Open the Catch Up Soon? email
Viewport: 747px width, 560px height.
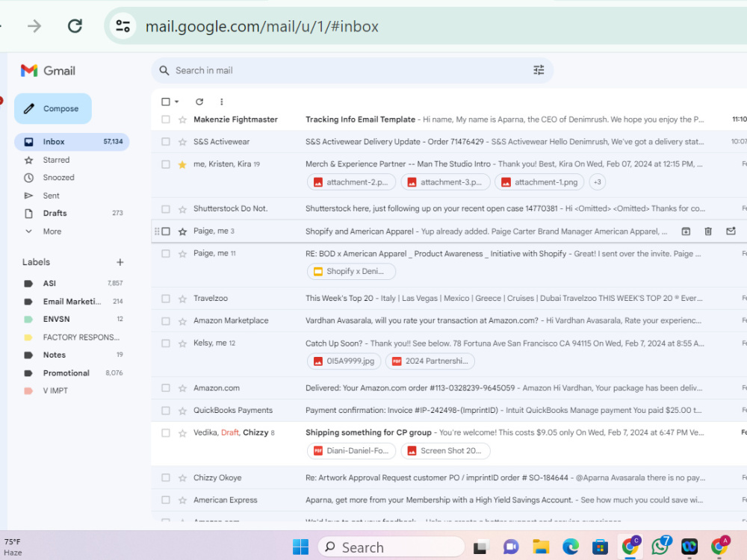point(448,354)
